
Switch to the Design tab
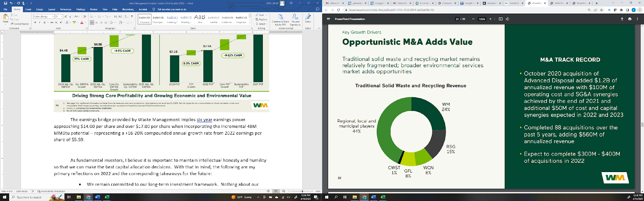[x=39, y=9]
